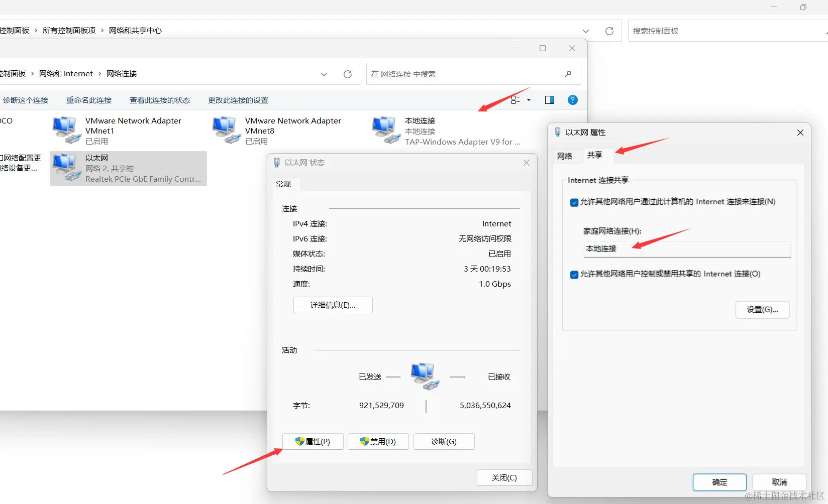This screenshot has width=828, height=504.
Task: Click the search magnifier in 网络连接 search box
Action: [x=568, y=74]
